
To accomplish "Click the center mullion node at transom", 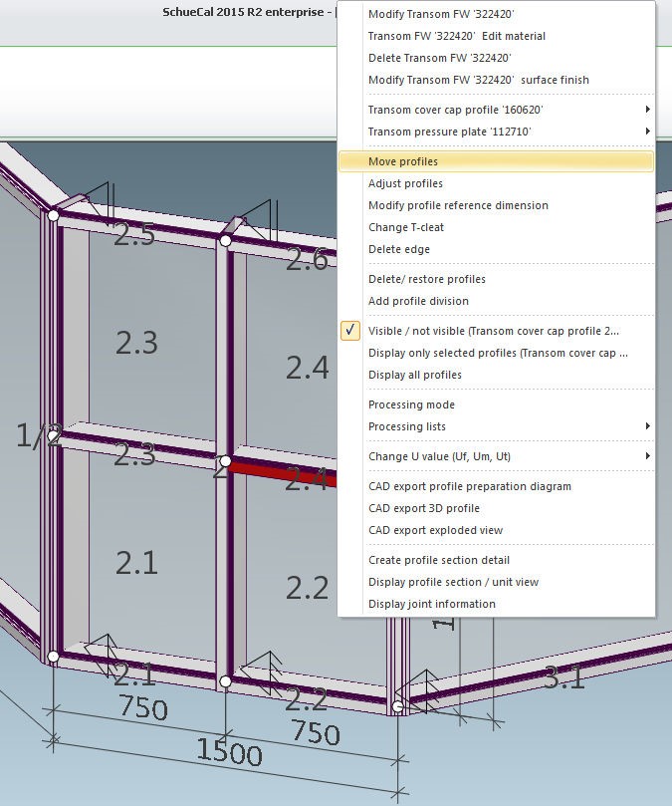I will pyautogui.click(x=226, y=461).
